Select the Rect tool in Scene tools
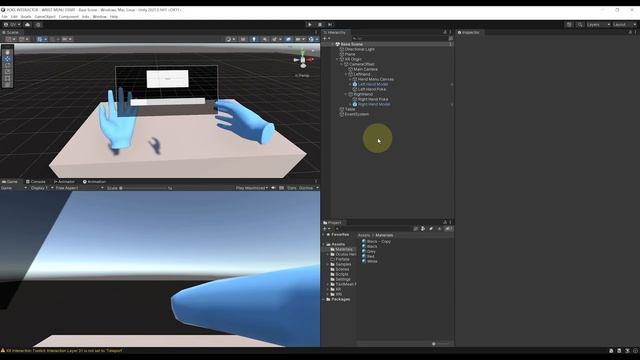 (7, 78)
